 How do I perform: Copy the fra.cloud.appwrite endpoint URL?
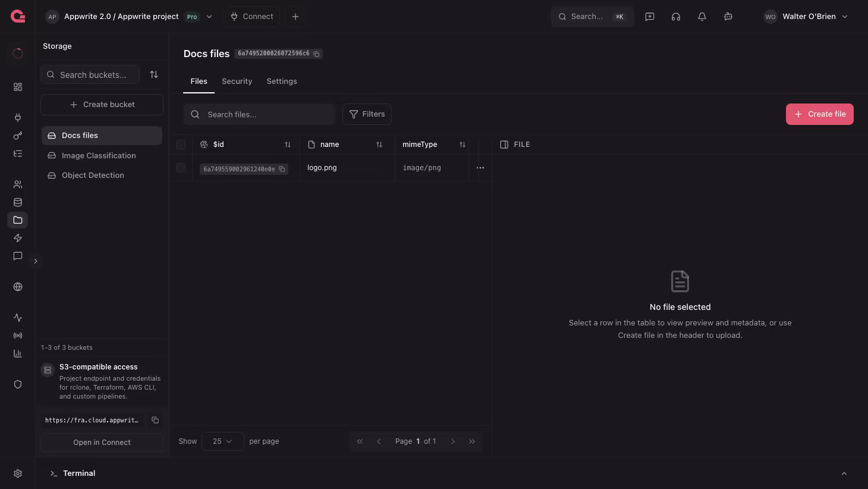tap(155, 420)
